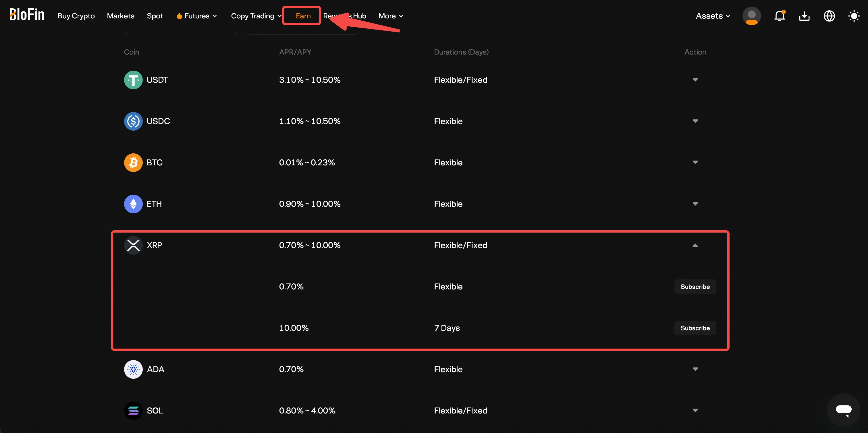Expand the Futures menu
The width and height of the screenshot is (868, 433).
pyautogui.click(x=196, y=16)
